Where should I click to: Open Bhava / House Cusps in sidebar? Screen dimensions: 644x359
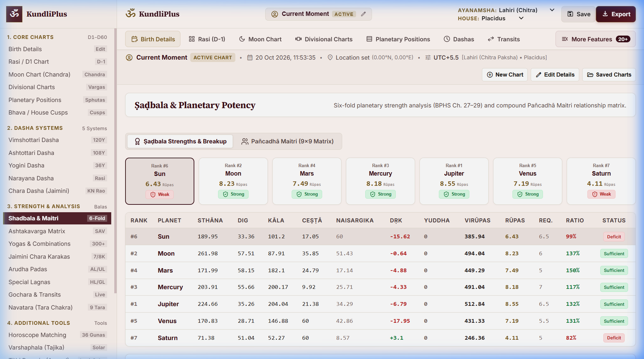click(x=57, y=113)
